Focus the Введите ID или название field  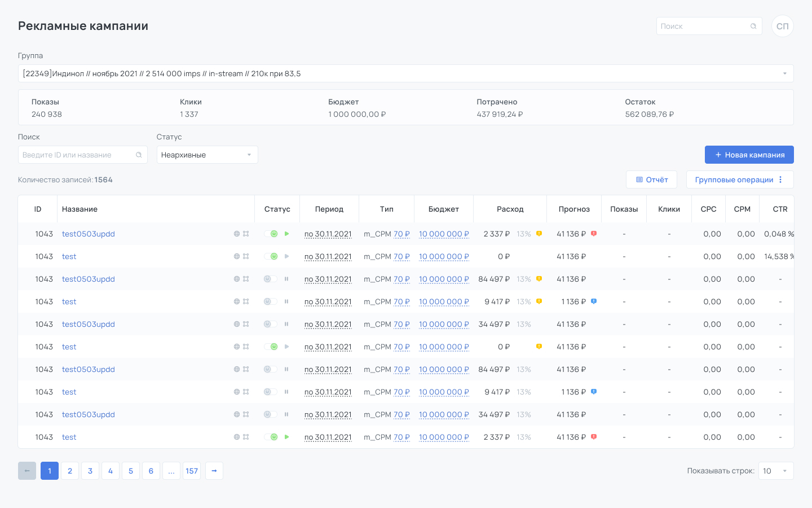coord(83,155)
